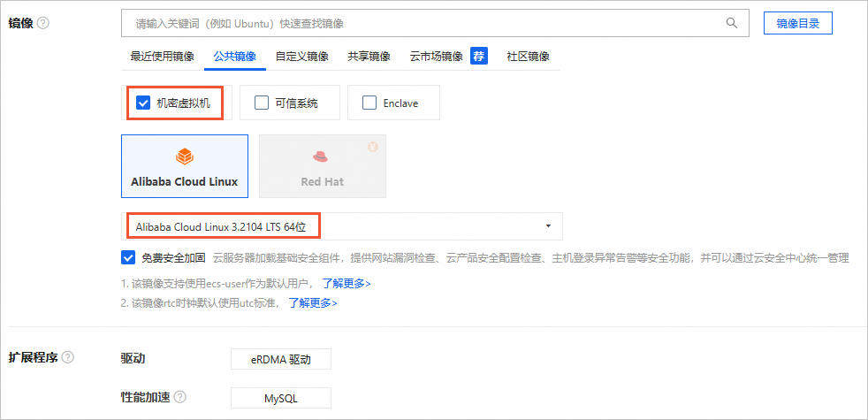This screenshot has width=868, height=420.
Task: Click the help icon beside 性能加速
Action: point(180,397)
